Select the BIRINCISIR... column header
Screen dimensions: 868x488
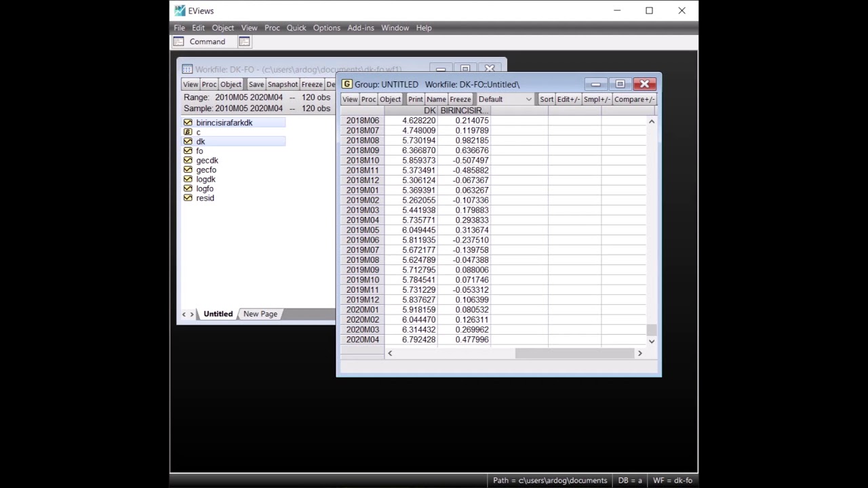[464, 110]
